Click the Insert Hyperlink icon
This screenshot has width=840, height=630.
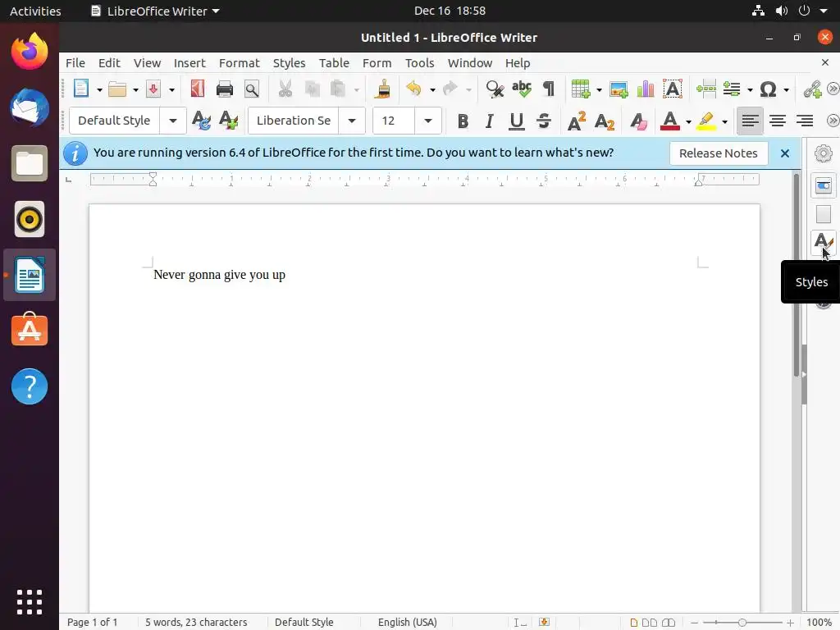[x=813, y=89]
